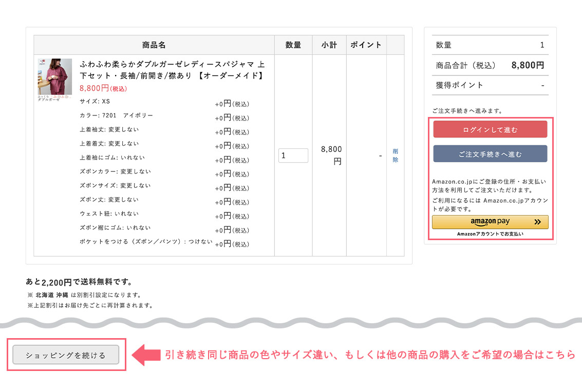This screenshot has height=392, width=582.
Task: Click the Amazonアカウントでお支払い caption
Action: coord(490,234)
